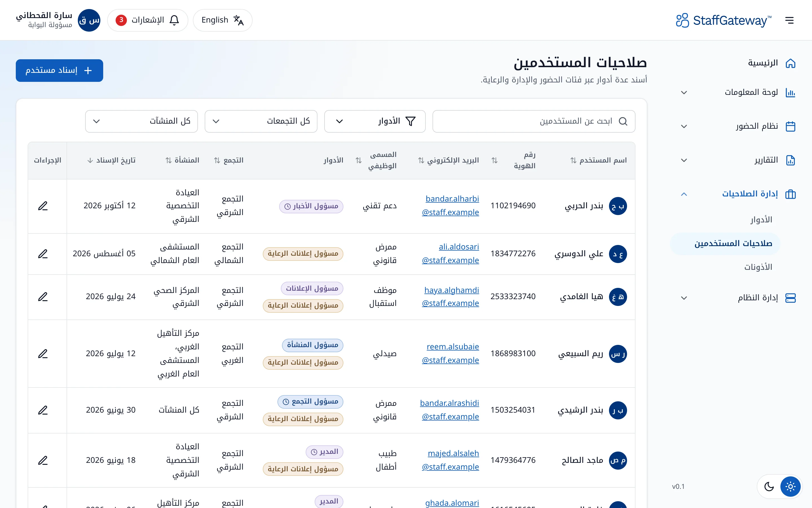Viewport: 812px width, 508px height.
Task: Open bandar.alharbi@staff.example email link
Action: [x=450, y=206]
